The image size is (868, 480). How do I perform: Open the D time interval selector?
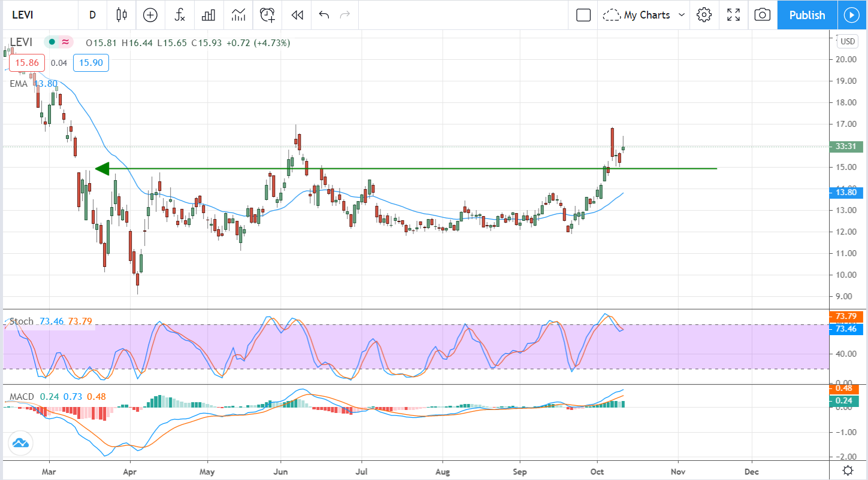tap(92, 15)
